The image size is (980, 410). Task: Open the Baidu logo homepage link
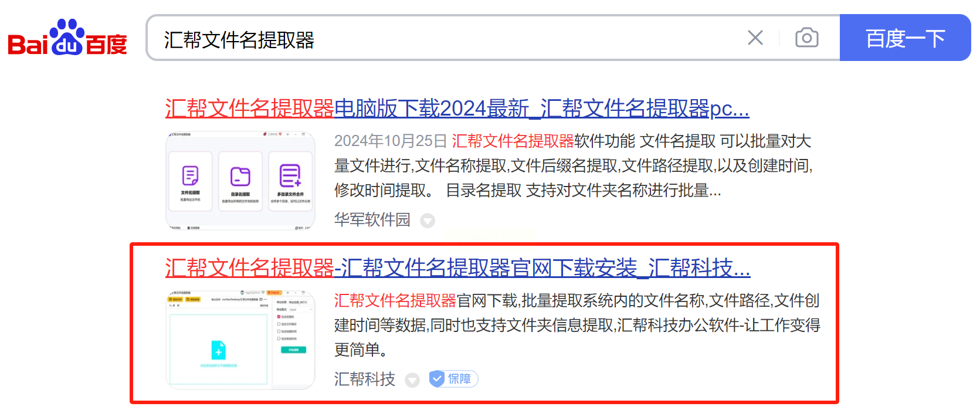tap(67, 38)
